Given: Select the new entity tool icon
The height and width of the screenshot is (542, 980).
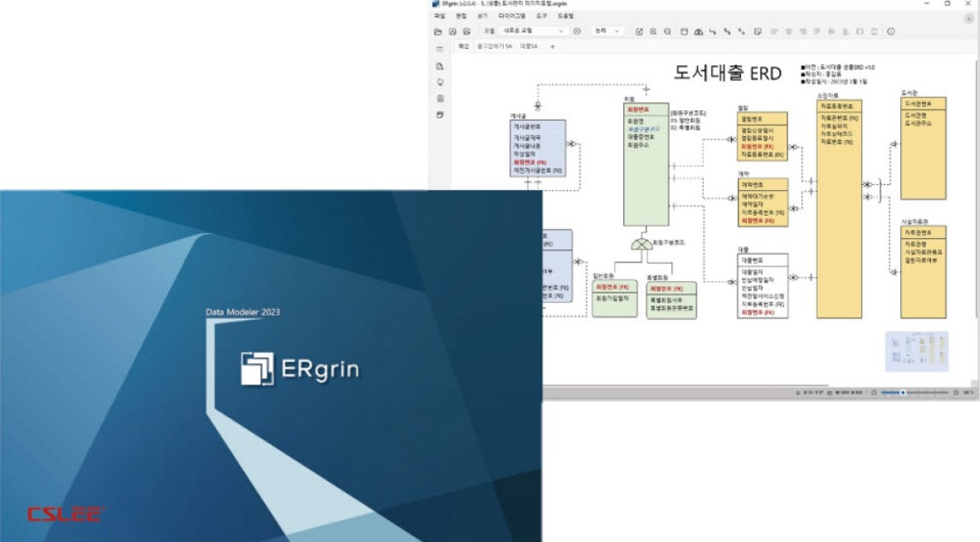Looking at the screenshot, I should (x=683, y=31).
